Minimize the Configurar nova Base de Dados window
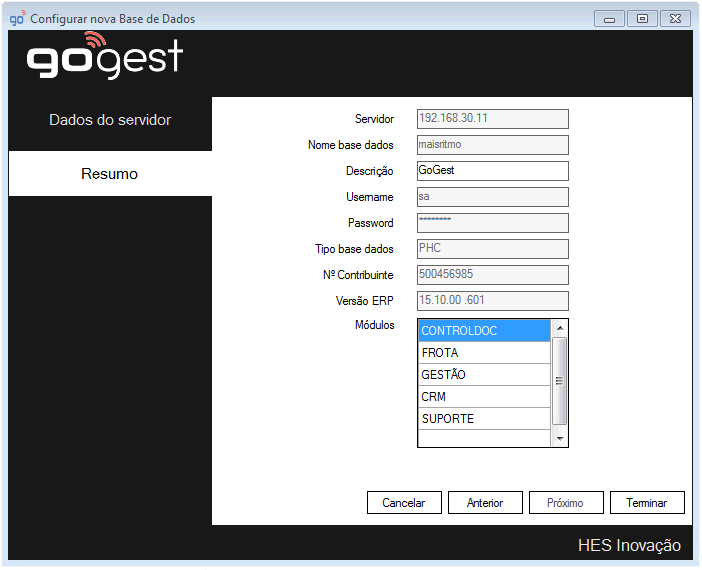This screenshot has height=570, width=702. 609,19
